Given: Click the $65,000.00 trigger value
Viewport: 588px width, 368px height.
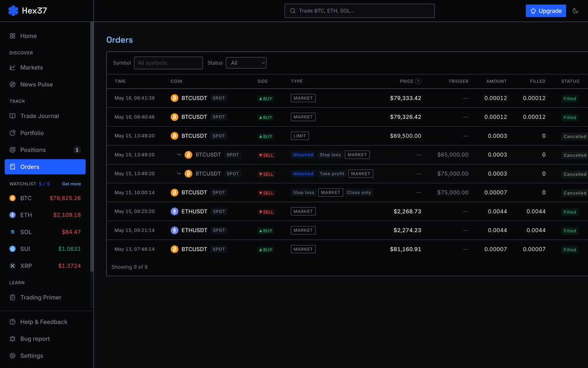Looking at the screenshot, I should pos(453,155).
